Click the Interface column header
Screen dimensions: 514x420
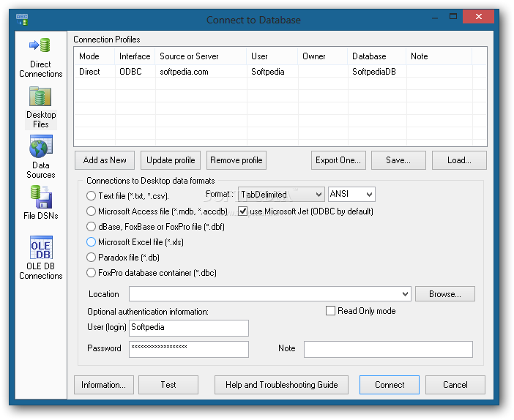click(135, 56)
